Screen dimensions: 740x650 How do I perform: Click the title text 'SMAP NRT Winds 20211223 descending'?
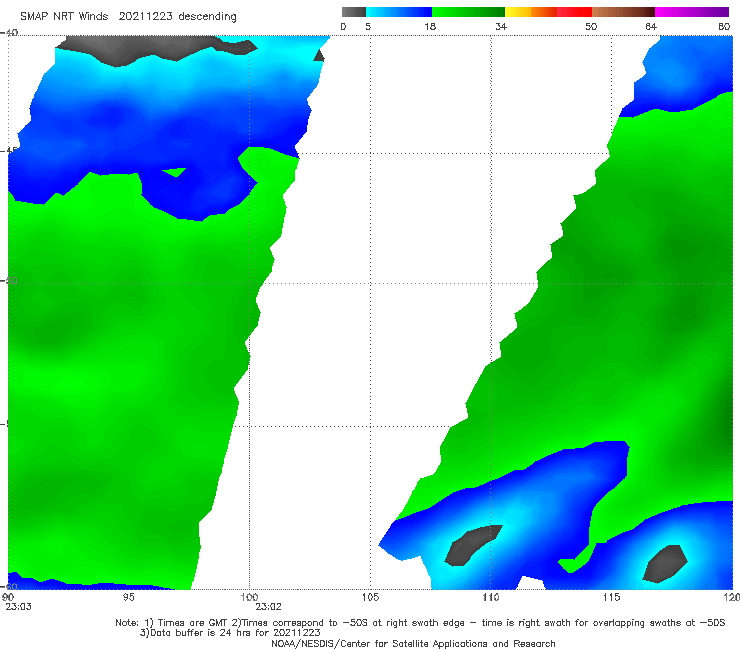[x=128, y=17]
